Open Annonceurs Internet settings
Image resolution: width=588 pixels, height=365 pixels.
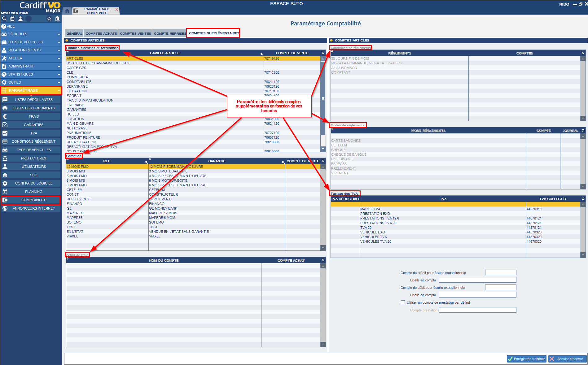click(31, 208)
